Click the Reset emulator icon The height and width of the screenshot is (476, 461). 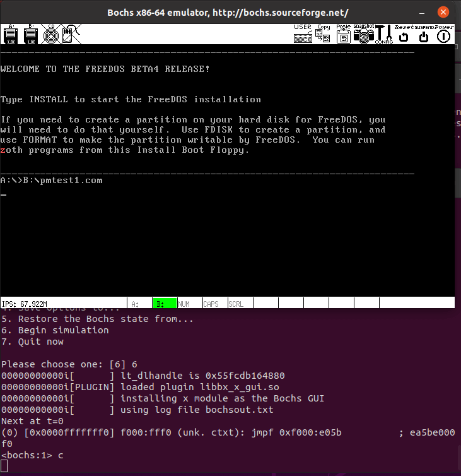(x=404, y=34)
